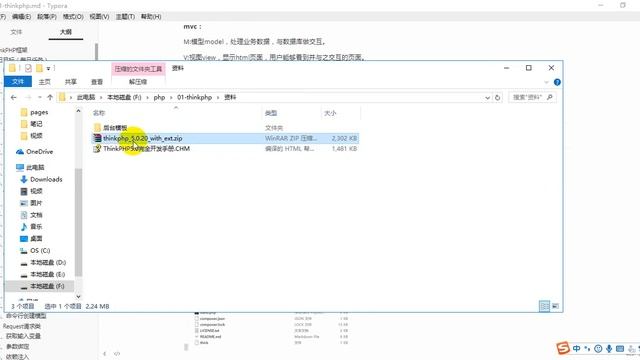Open the Sogou soft keyboard icon
Screen dimensions: 640x360
click(x=620, y=348)
